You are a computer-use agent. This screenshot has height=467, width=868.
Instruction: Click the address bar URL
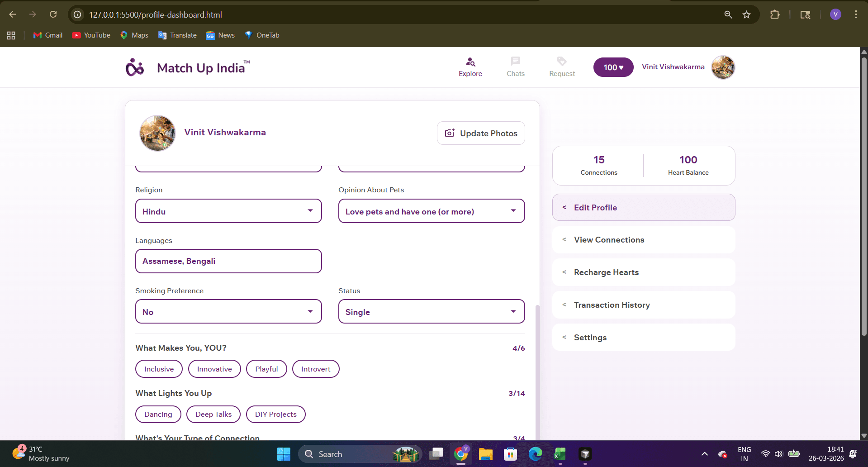(x=155, y=15)
